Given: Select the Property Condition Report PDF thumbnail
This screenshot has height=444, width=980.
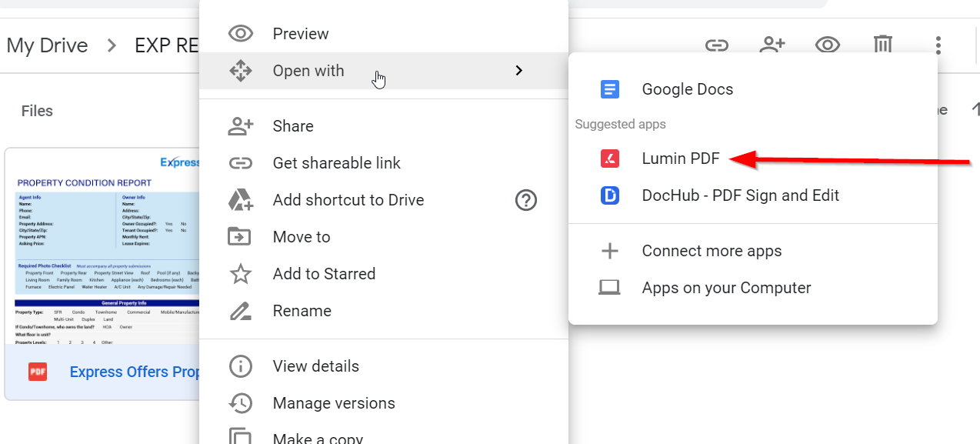Looking at the screenshot, I should (x=102, y=246).
